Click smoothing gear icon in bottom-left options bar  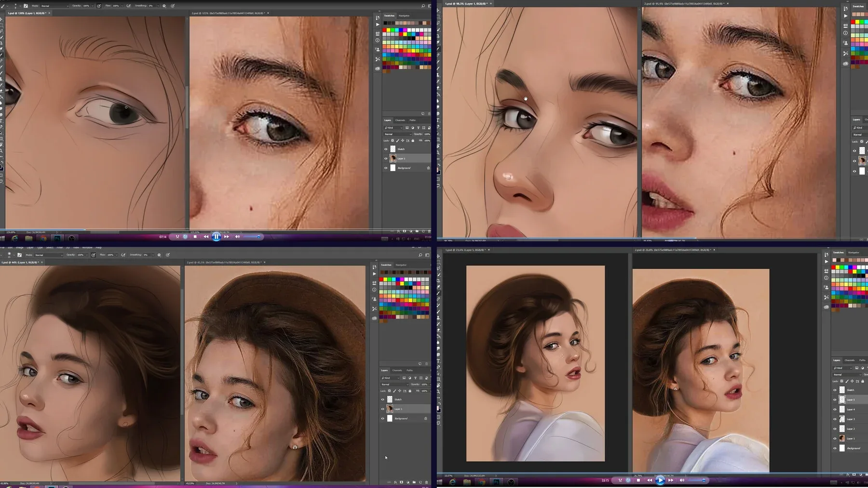point(159,255)
